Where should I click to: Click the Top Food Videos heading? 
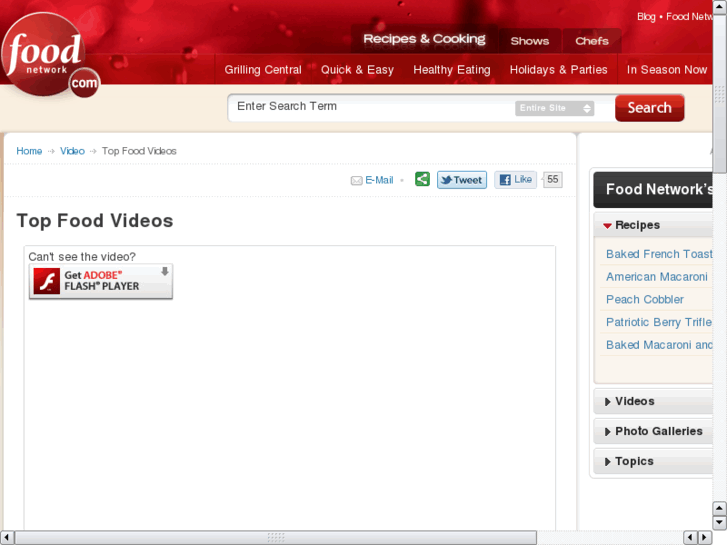95,221
